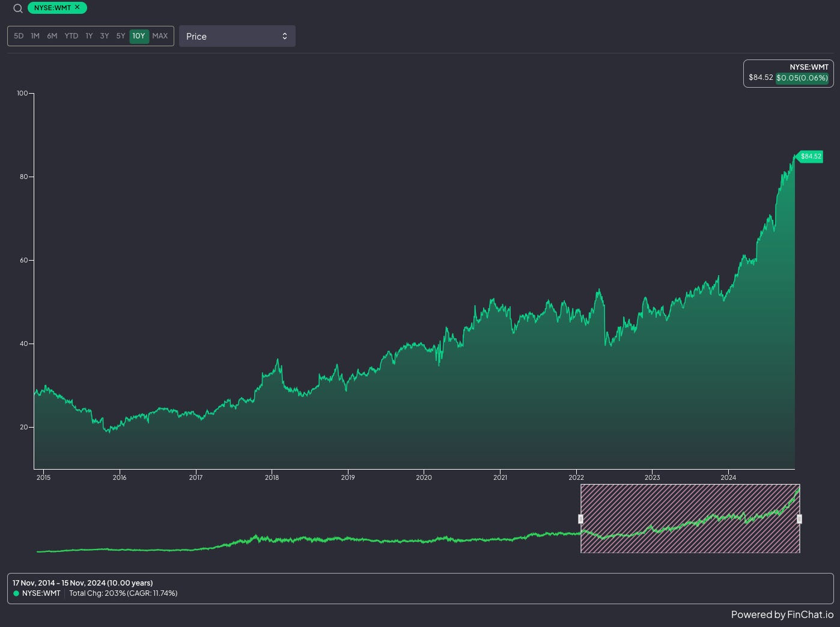Click the hatched navigator selection window
Viewport: 840px width, 627px height.
coord(690,519)
